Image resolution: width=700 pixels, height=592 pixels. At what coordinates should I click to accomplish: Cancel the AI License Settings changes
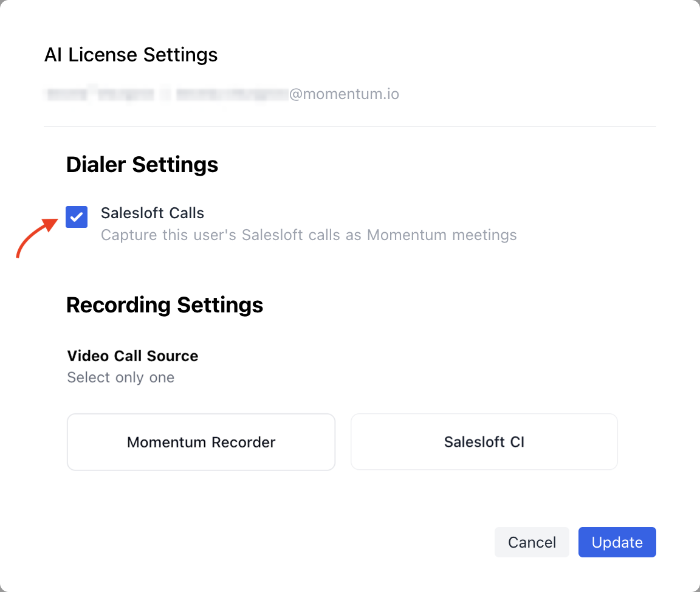[532, 542]
